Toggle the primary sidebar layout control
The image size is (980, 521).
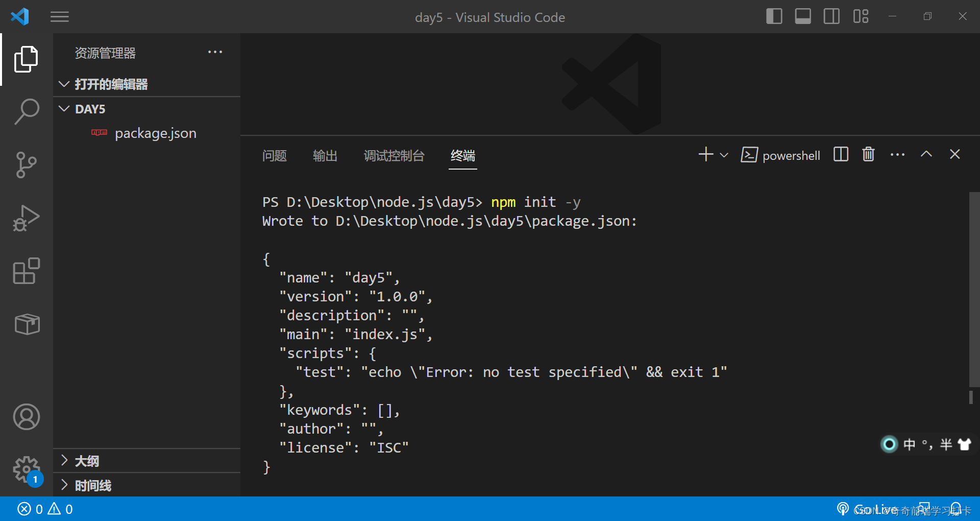point(774,16)
